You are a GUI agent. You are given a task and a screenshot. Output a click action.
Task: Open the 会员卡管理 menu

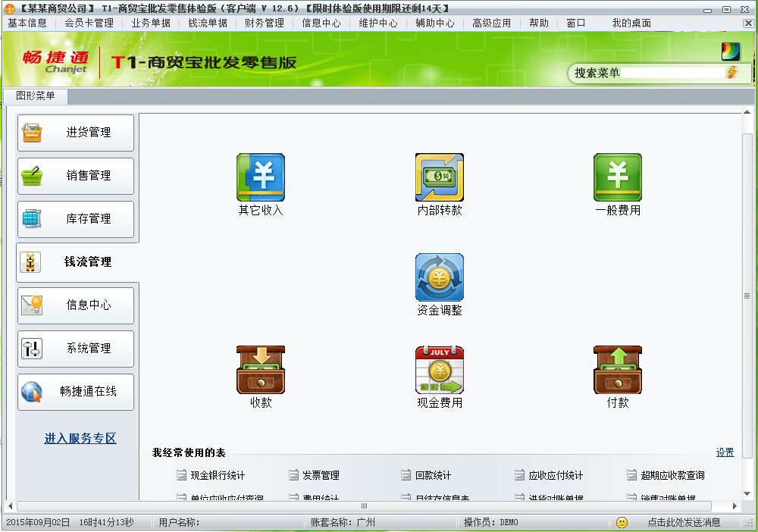(89, 23)
